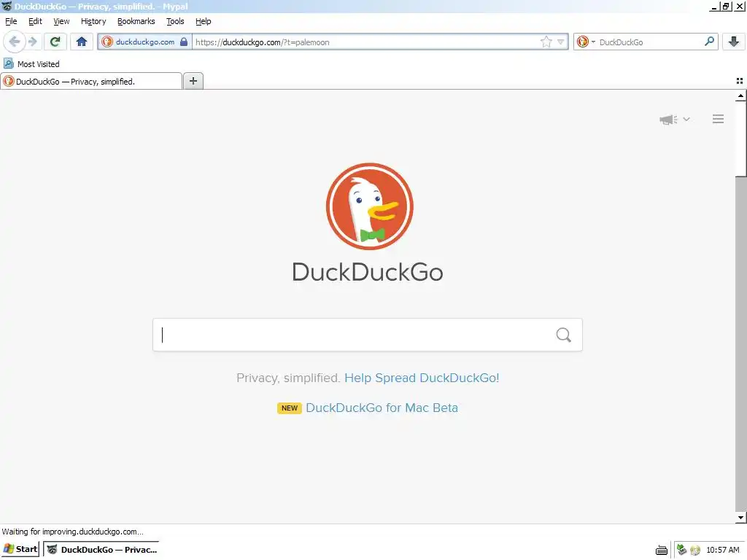
Task: Bookmark this page with the star
Action: [x=546, y=42]
